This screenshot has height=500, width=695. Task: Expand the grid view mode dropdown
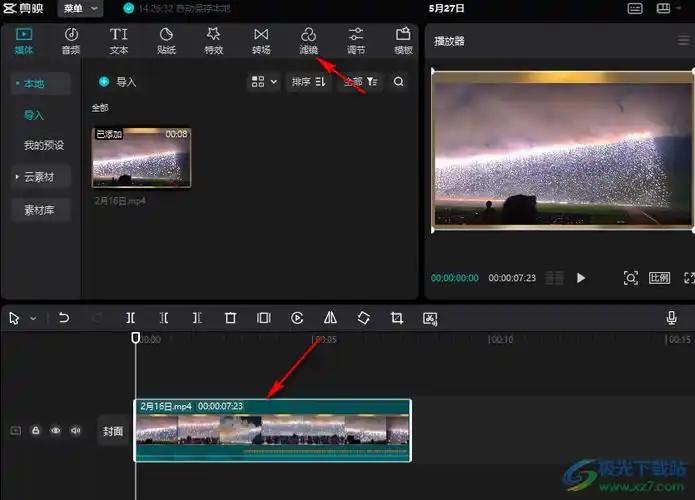coord(264,82)
